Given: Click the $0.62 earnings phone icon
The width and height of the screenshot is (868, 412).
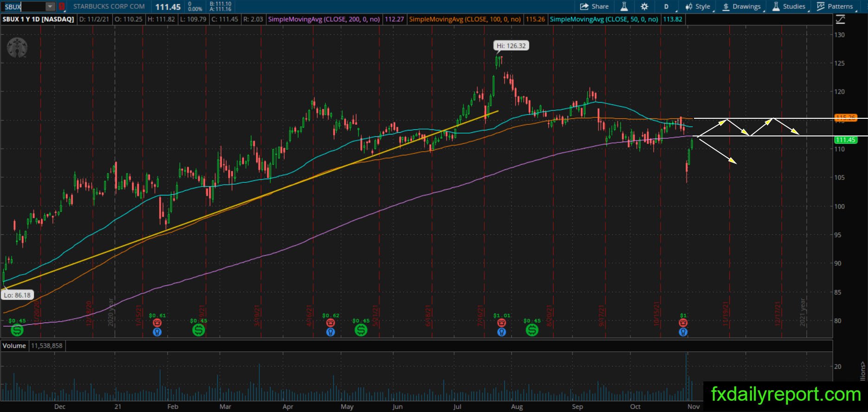Looking at the screenshot, I should click(x=330, y=323).
